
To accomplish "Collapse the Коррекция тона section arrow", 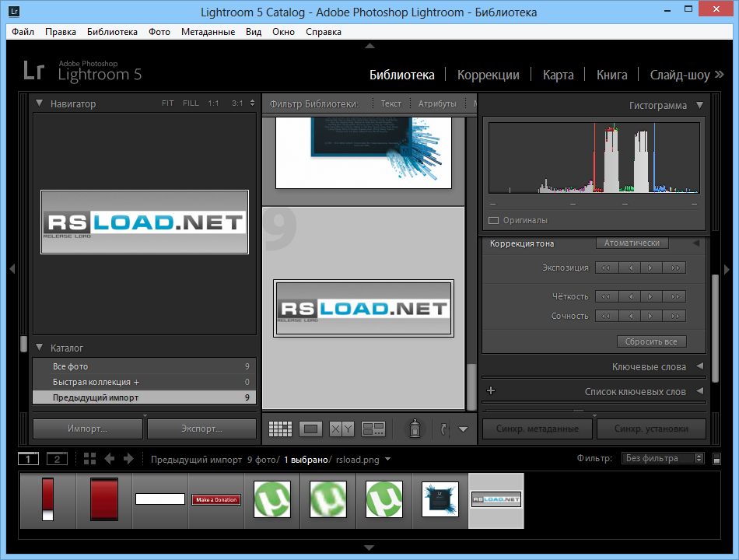I will (696, 243).
